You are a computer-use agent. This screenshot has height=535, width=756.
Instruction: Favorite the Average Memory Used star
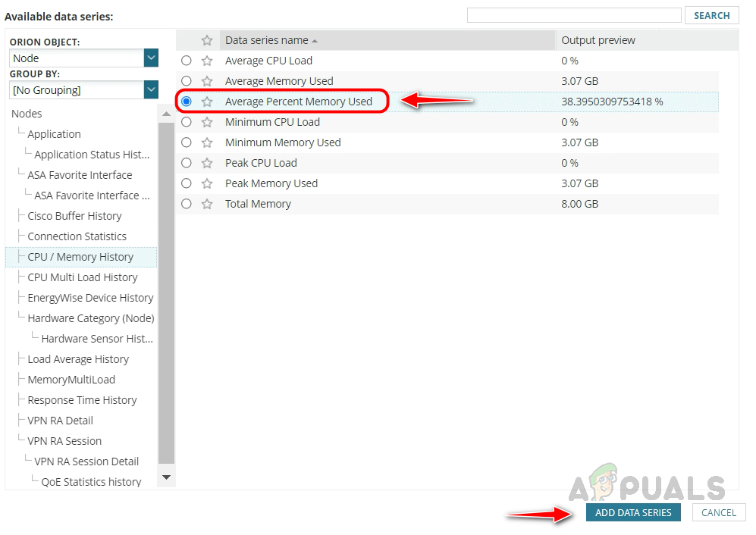point(207,81)
